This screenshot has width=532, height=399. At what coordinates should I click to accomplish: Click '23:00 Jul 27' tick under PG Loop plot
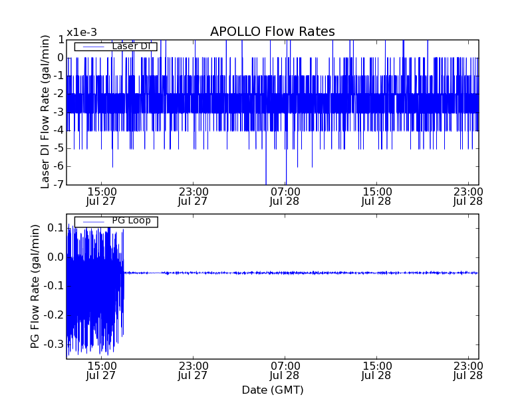[193, 371]
